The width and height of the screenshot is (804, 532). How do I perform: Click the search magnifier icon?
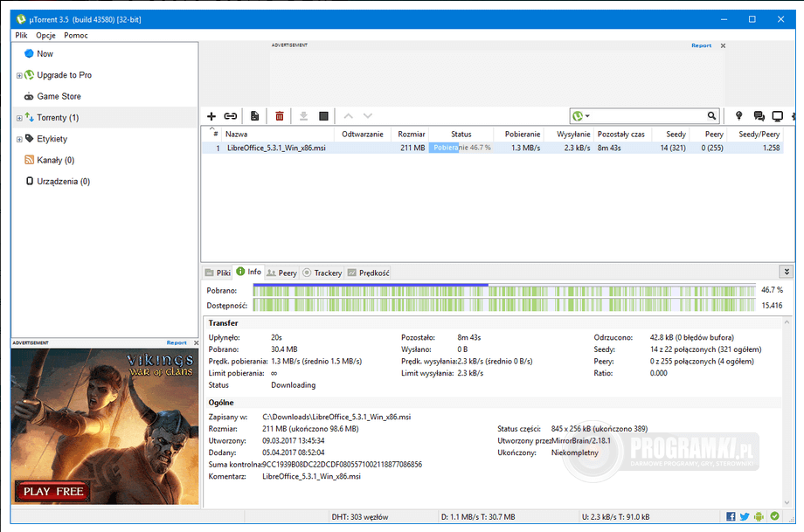point(711,116)
